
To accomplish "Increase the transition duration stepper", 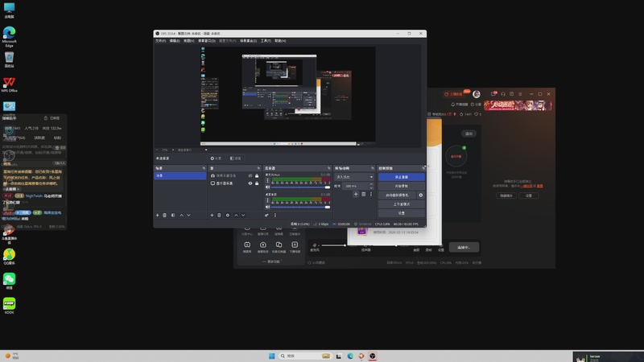I will (371, 184).
